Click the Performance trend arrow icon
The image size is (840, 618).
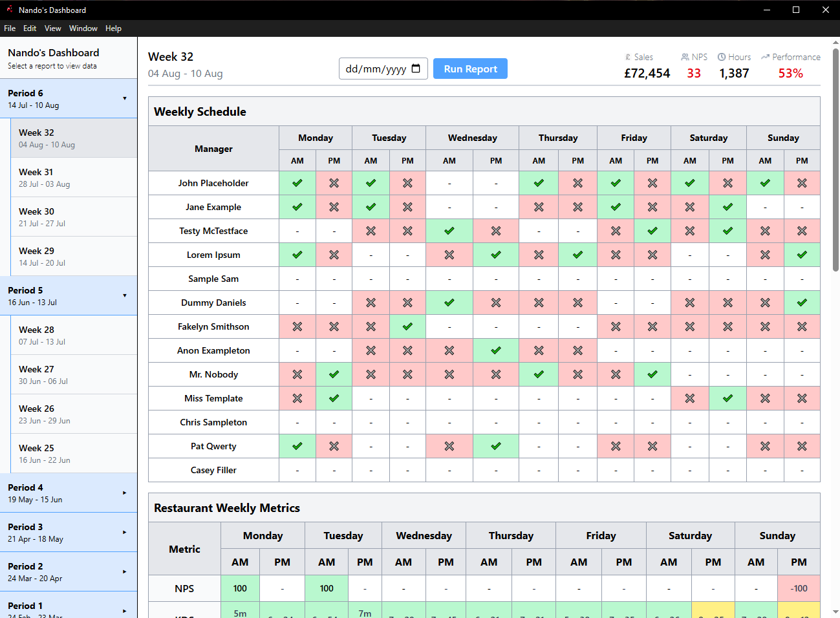[765, 58]
